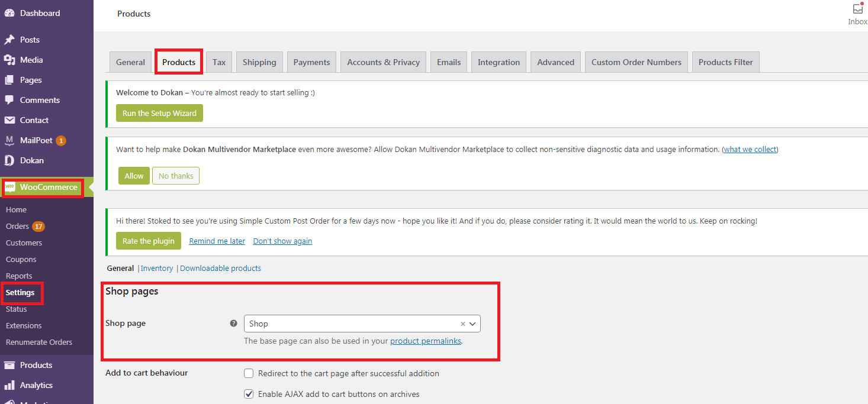Click the Allow button
Screen dimensions: 868x404
(x=134, y=176)
